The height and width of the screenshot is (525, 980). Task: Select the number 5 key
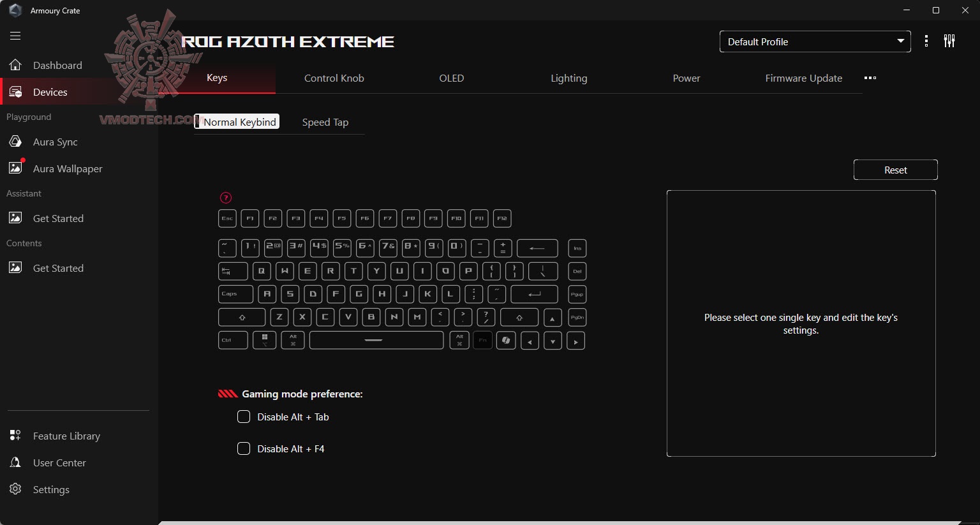[342, 248]
